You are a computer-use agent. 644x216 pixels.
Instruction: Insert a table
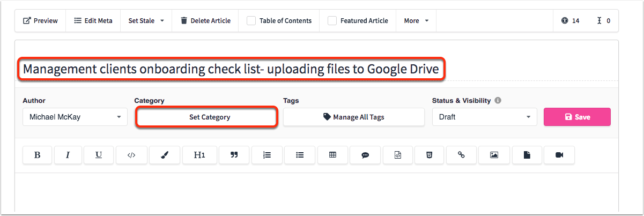(332, 155)
